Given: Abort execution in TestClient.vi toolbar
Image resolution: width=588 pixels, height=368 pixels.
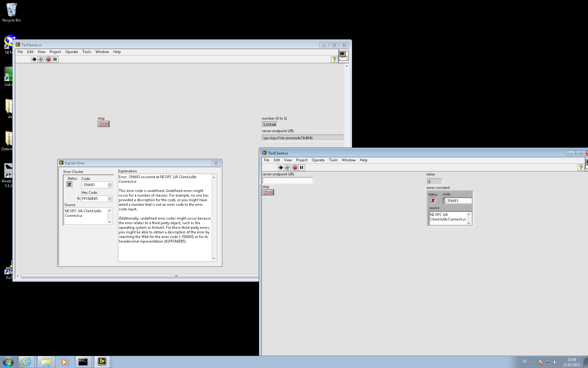Looking at the screenshot, I should pyautogui.click(x=295, y=167).
